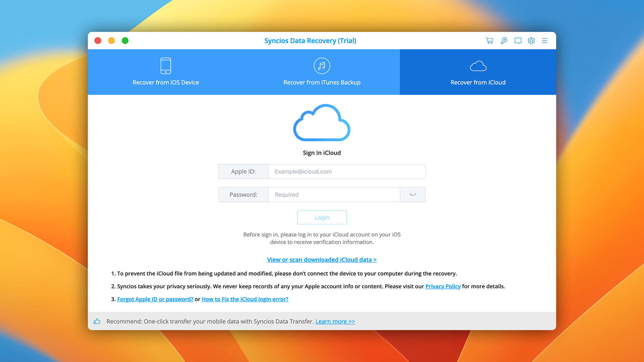Click the Login button
The height and width of the screenshot is (362, 644).
click(x=322, y=218)
